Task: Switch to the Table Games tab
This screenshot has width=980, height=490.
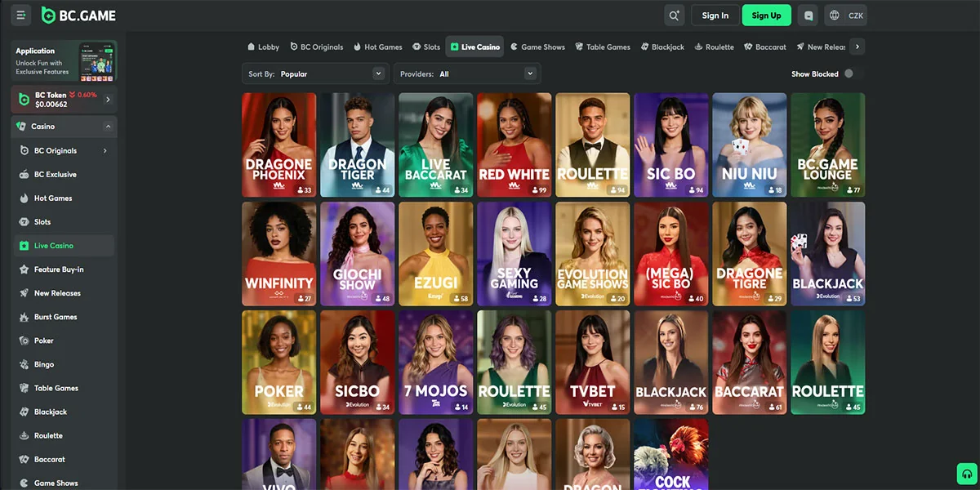Action: tap(603, 47)
